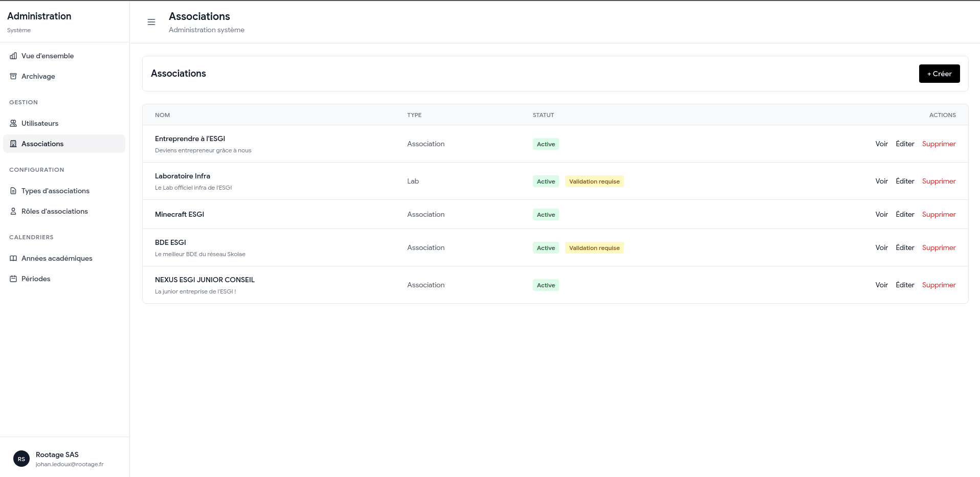Image resolution: width=980 pixels, height=477 pixels.
Task: Edit the Laboratoire Infra association
Action: 905,181
